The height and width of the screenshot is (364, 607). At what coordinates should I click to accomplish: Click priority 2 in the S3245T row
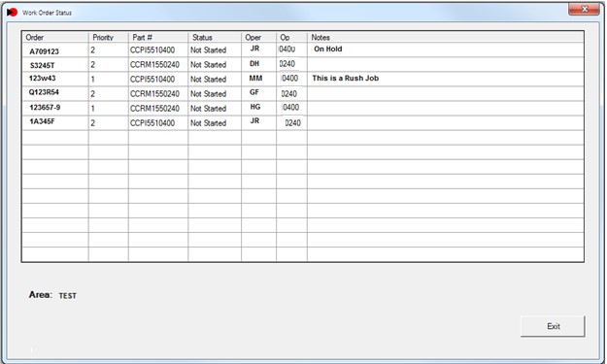point(93,65)
